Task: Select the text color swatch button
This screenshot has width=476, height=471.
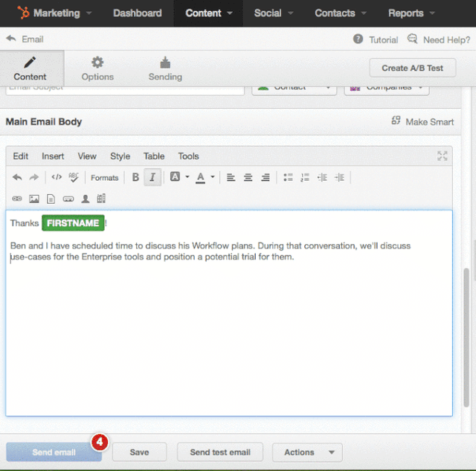Action: [200, 177]
